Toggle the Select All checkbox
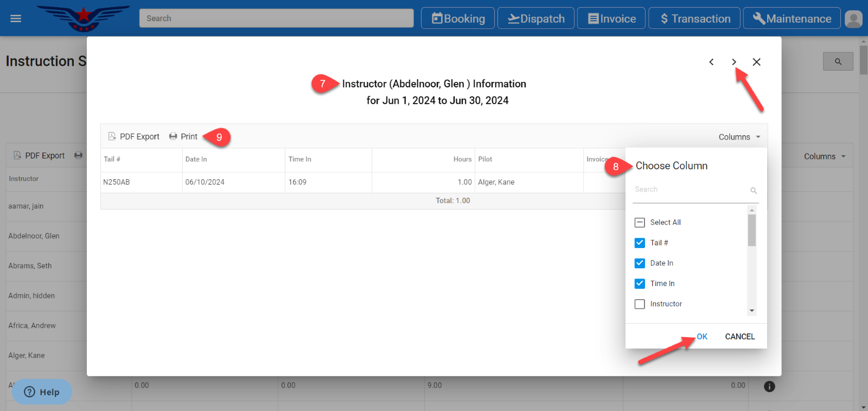Image resolution: width=868 pixels, height=411 pixels. coord(640,223)
